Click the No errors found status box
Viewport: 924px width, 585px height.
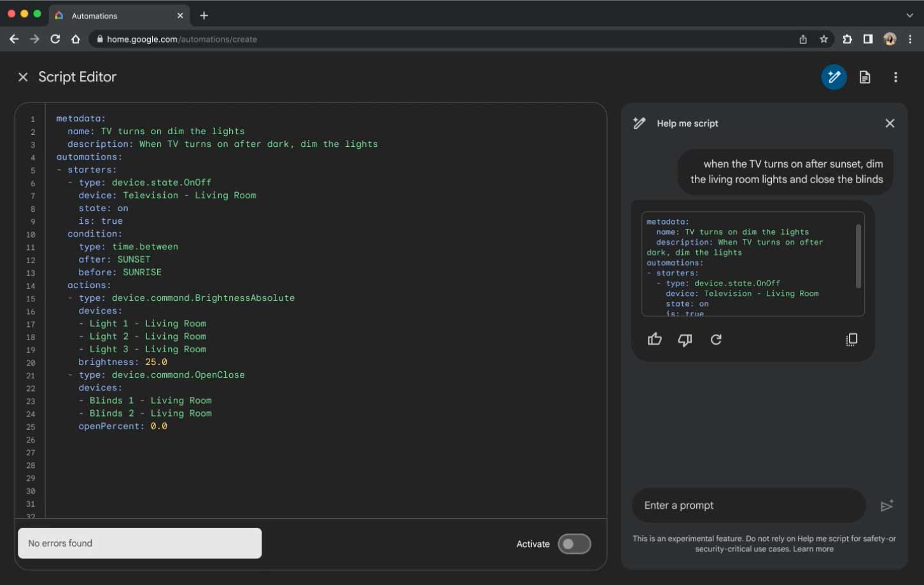pos(139,543)
